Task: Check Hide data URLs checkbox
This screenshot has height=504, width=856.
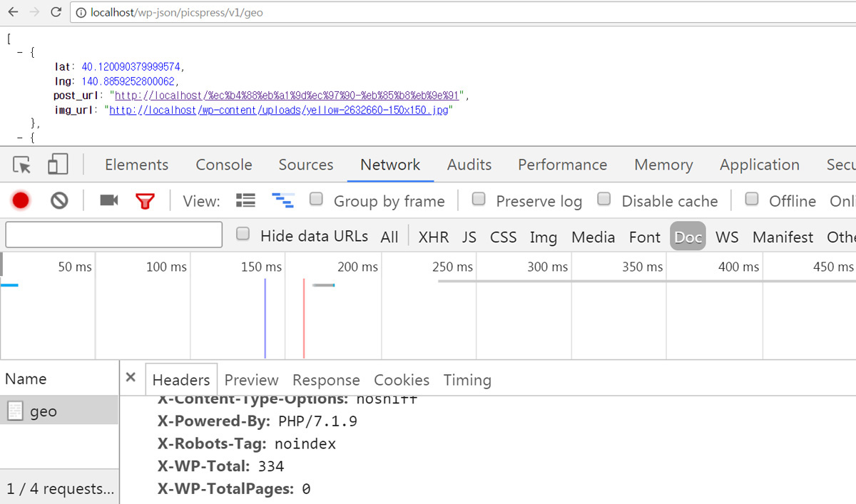Action: pyautogui.click(x=243, y=234)
